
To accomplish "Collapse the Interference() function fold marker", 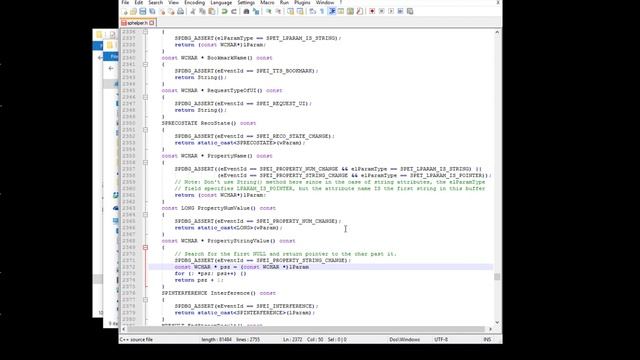I will (145, 300).
